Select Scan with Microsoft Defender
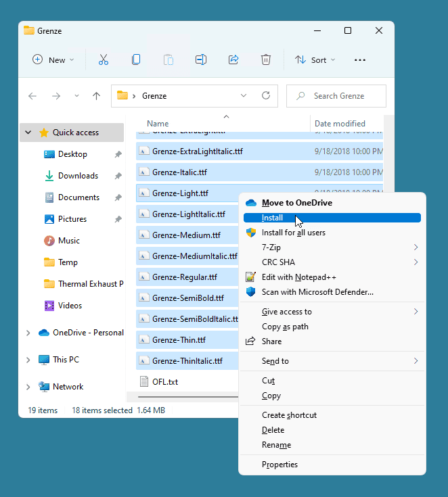The image size is (448, 497). point(332,292)
